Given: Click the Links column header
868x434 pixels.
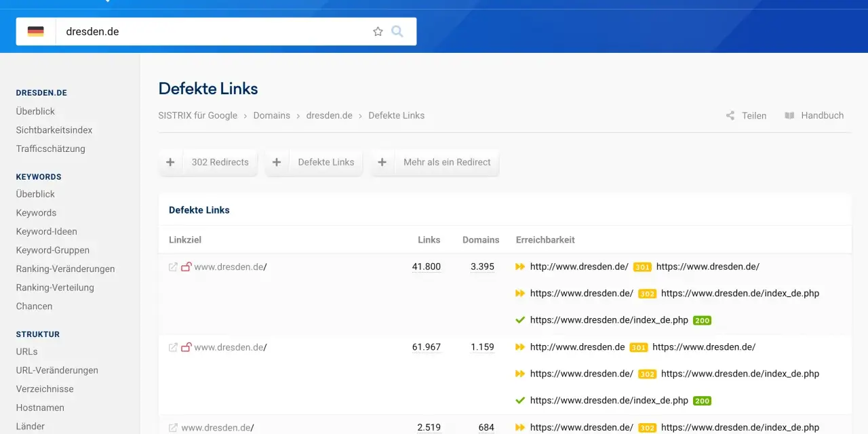Looking at the screenshot, I should click(x=429, y=240).
